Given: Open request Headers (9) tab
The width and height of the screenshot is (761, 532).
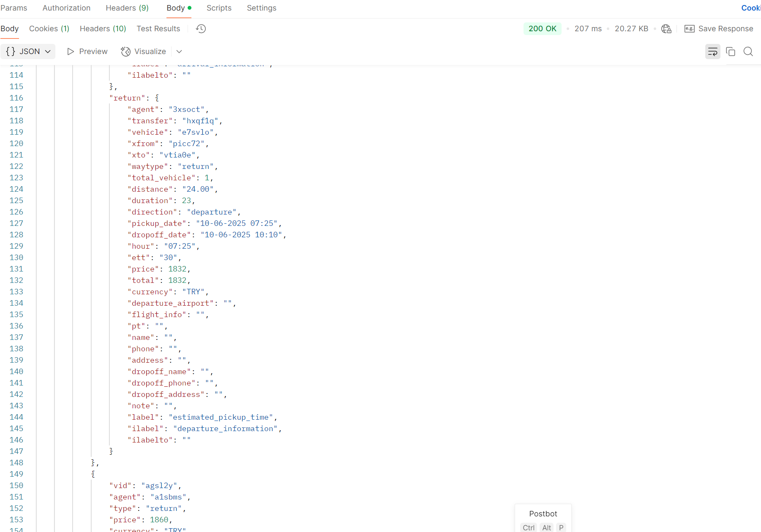Looking at the screenshot, I should pyautogui.click(x=127, y=8).
